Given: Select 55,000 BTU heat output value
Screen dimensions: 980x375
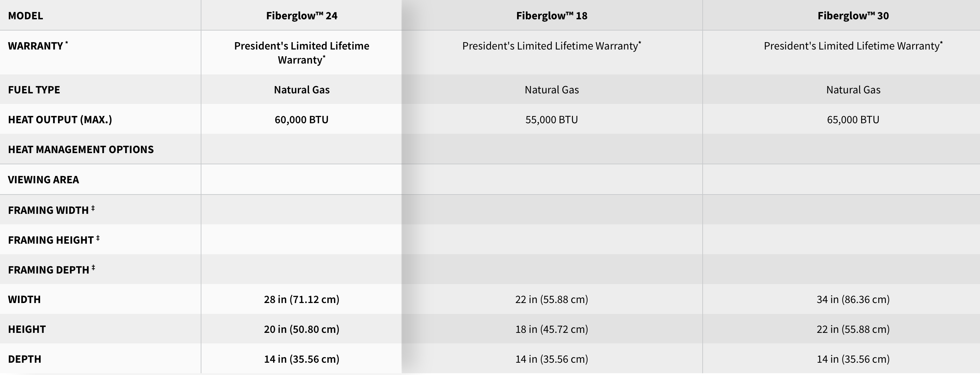Looking at the screenshot, I should [x=552, y=120].
